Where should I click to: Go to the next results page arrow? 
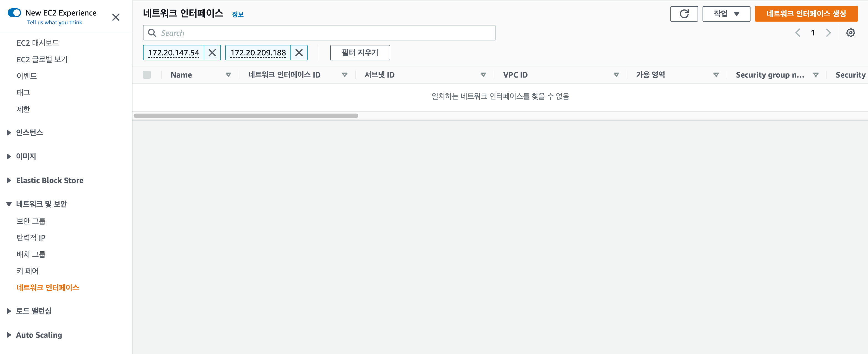(828, 33)
